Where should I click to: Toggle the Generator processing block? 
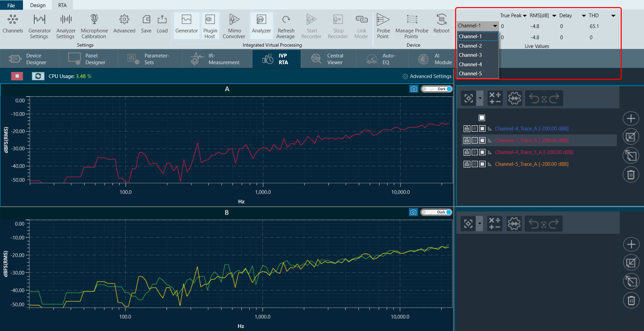pyautogui.click(x=187, y=25)
